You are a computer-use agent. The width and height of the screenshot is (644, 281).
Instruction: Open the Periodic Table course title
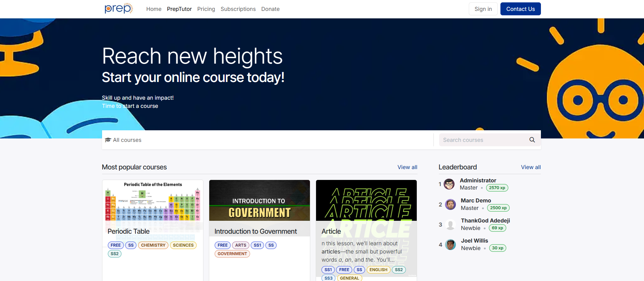pyautogui.click(x=129, y=231)
